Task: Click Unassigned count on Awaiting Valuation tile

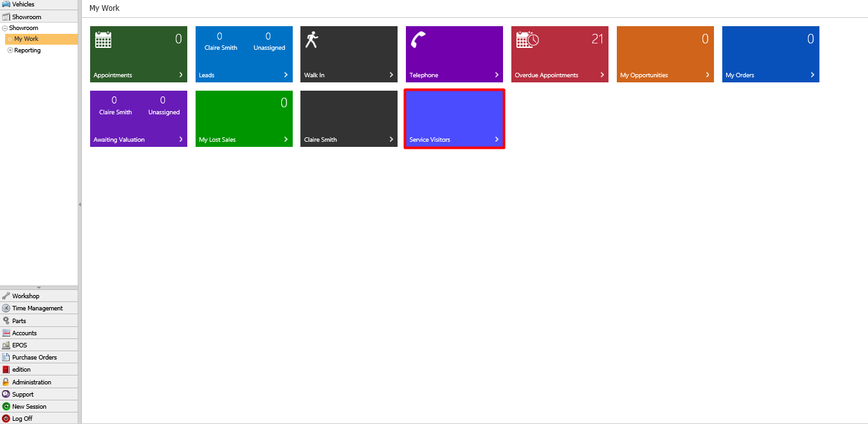Action: coord(163,100)
